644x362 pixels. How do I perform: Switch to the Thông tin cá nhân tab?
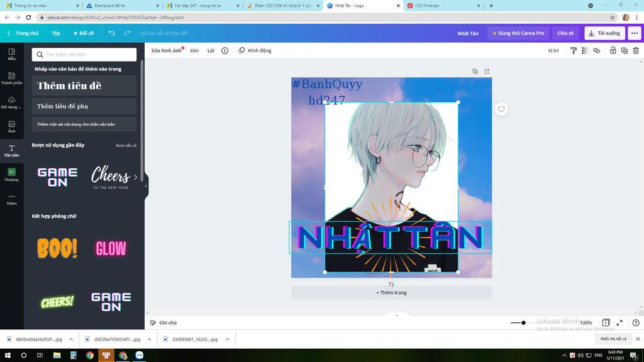pyautogui.click(x=41, y=6)
